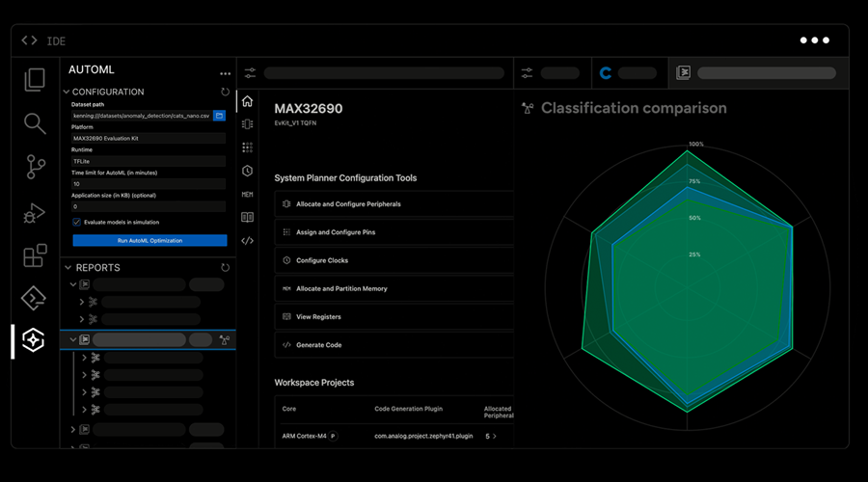Expand last model under selected report
The height and width of the screenshot is (482, 868).
pos(84,410)
